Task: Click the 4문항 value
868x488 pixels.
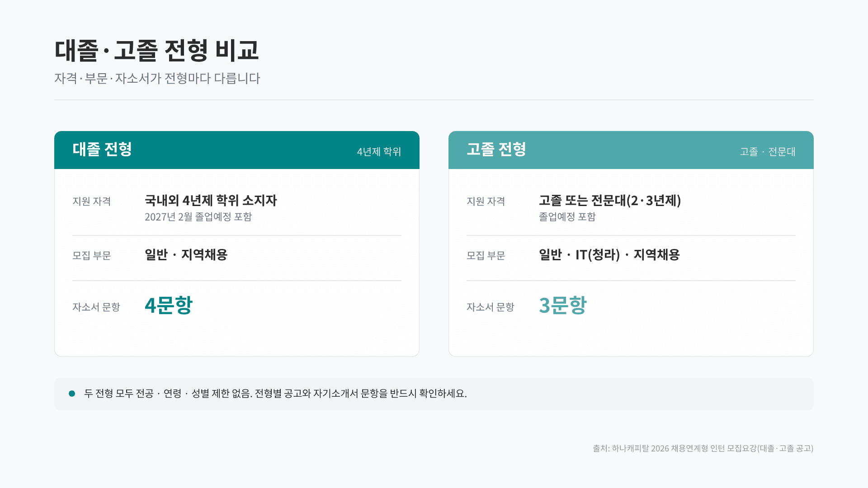Action: coord(169,305)
